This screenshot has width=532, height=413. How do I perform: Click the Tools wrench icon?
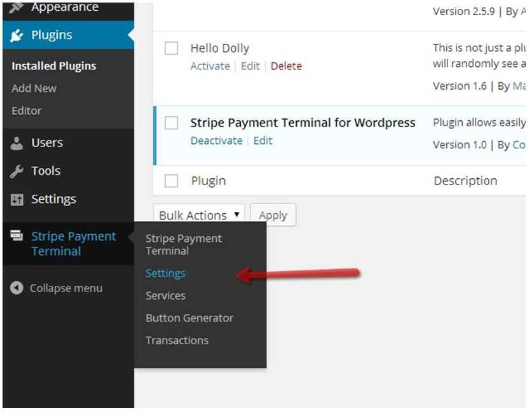(x=17, y=171)
